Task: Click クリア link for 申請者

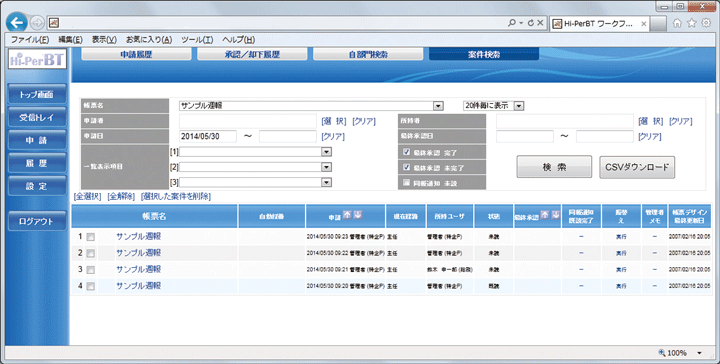Action: (364, 121)
